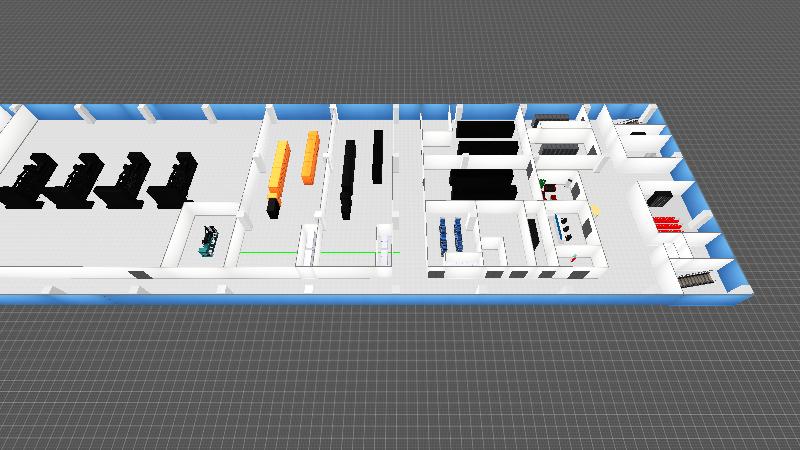Image resolution: width=800 pixels, height=450 pixels.
Task: Select the meeting table with black chairs
Action: [x=565, y=227]
